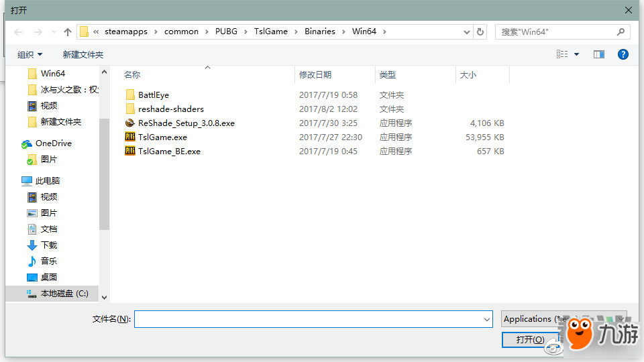Sort by 类型 column header
The image size is (644, 362).
tap(387, 74)
